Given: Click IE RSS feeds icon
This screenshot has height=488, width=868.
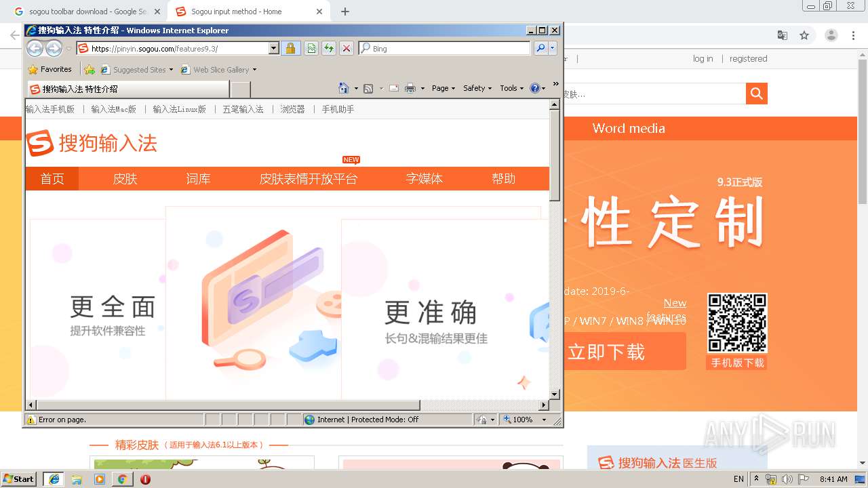Looking at the screenshot, I should coord(368,88).
